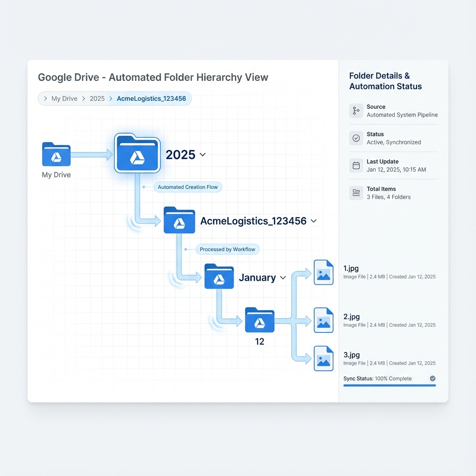
Task: Click the Source branch icon
Action: [x=356, y=111]
